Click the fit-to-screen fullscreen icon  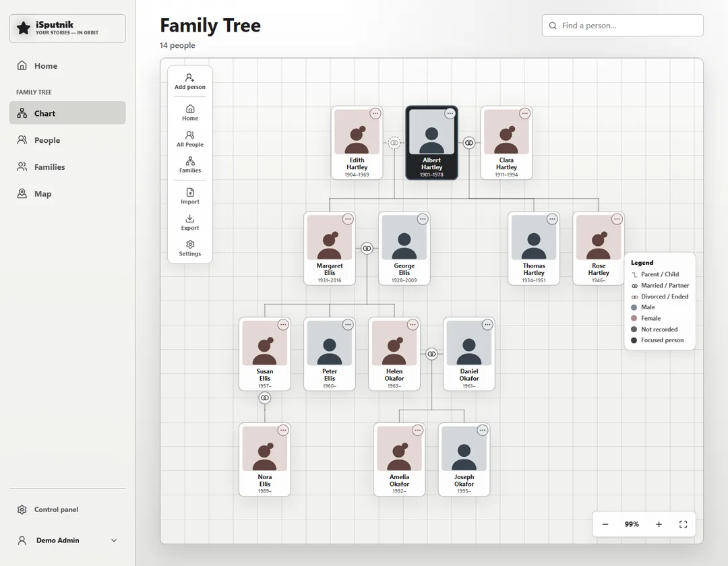(683, 524)
